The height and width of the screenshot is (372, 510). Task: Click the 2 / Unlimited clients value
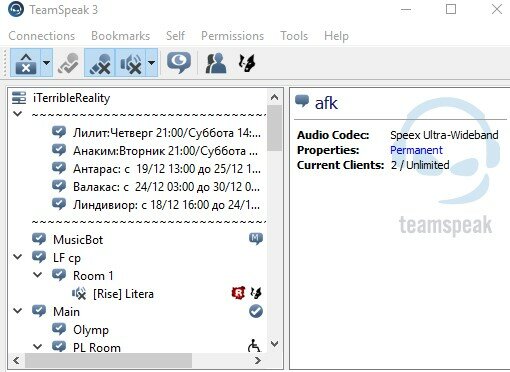(420, 165)
